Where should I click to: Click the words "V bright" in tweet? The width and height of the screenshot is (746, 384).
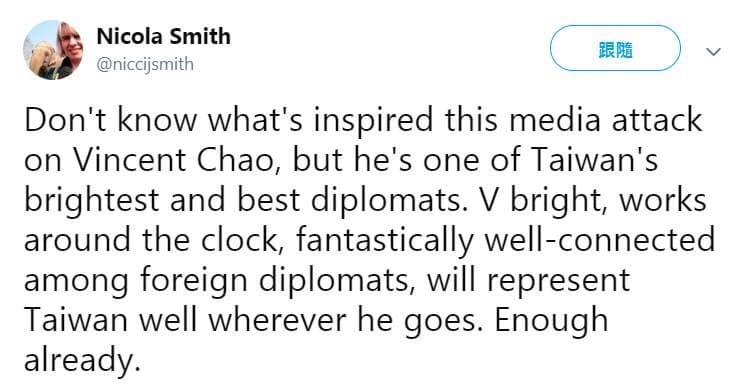coord(545,201)
